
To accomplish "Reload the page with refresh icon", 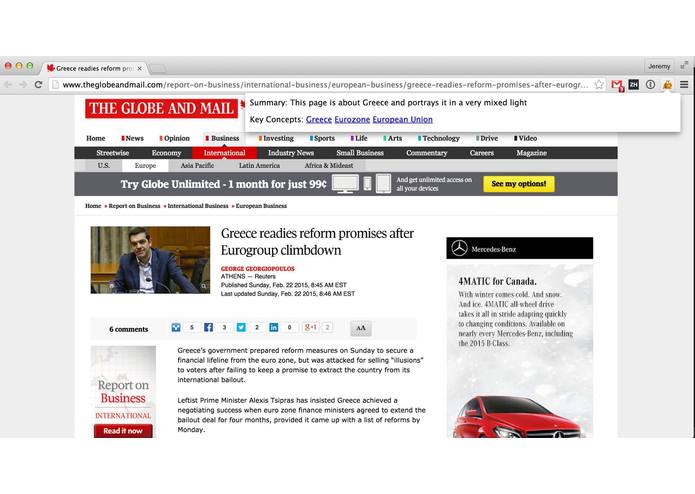I will (x=39, y=84).
